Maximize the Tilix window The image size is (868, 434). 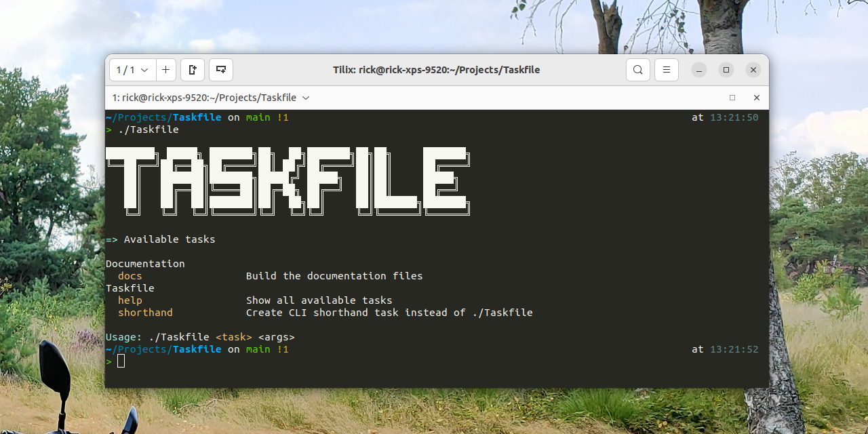[x=726, y=70]
